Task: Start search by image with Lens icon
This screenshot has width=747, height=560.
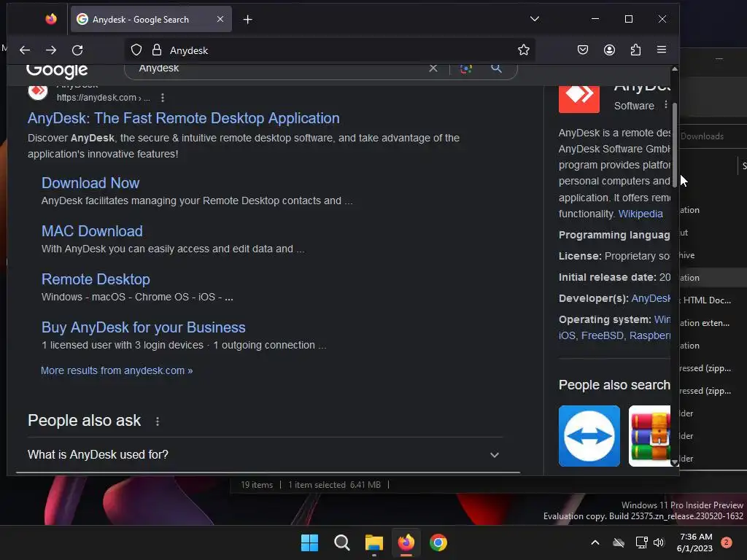Action: tap(466, 68)
